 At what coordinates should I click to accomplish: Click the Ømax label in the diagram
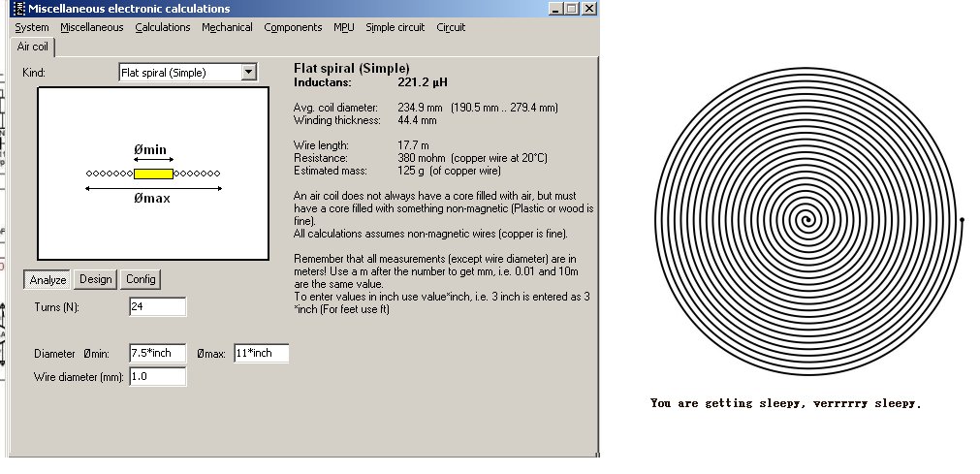tap(152, 199)
